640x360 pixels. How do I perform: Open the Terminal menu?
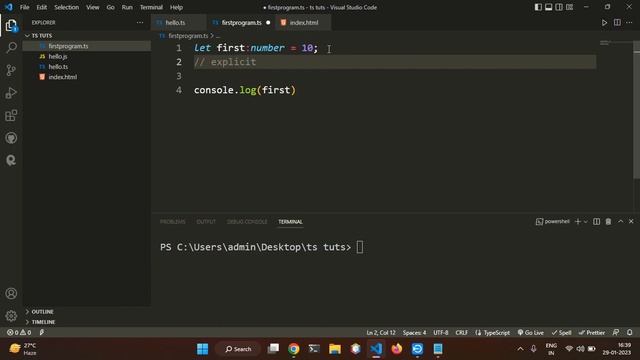pos(151,7)
